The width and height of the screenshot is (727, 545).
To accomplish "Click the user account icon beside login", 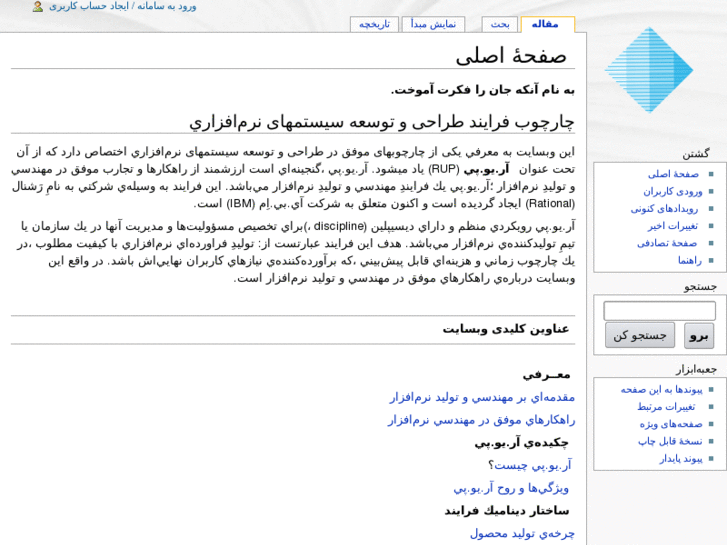I will (x=38, y=6).
